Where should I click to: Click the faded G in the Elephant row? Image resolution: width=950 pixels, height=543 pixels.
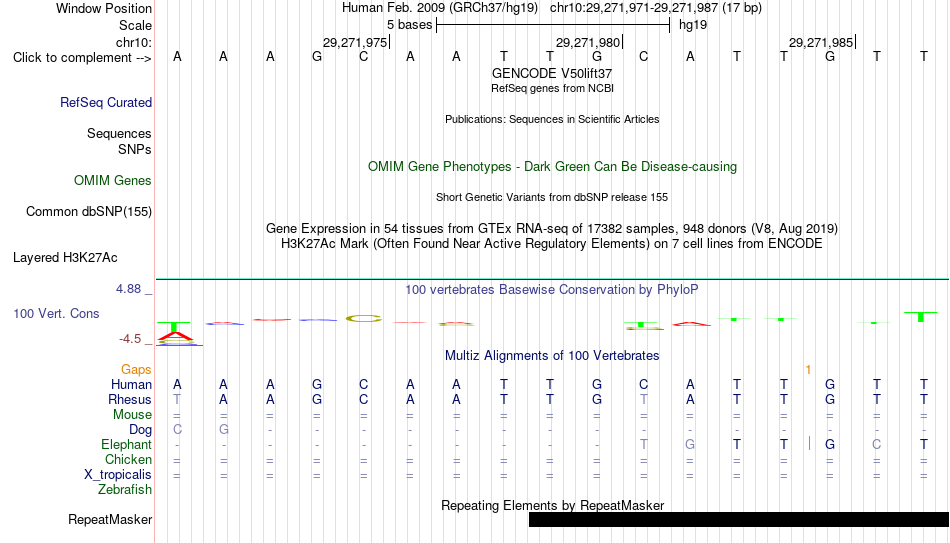pos(689,445)
